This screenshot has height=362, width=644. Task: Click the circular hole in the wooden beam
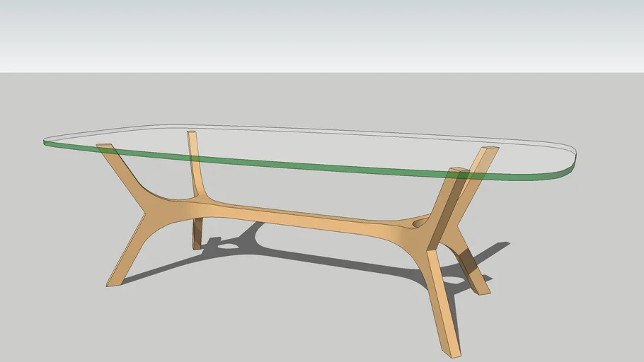[419, 223]
